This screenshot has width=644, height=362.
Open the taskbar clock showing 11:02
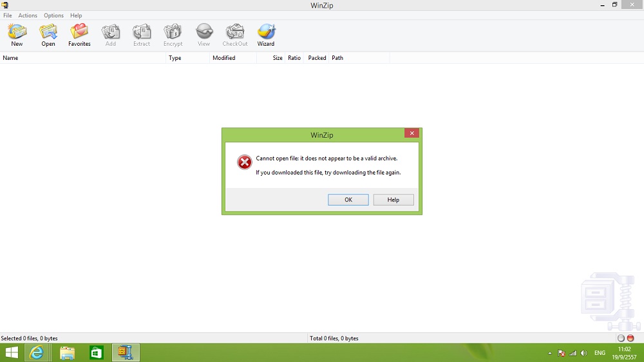(x=624, y=353)
